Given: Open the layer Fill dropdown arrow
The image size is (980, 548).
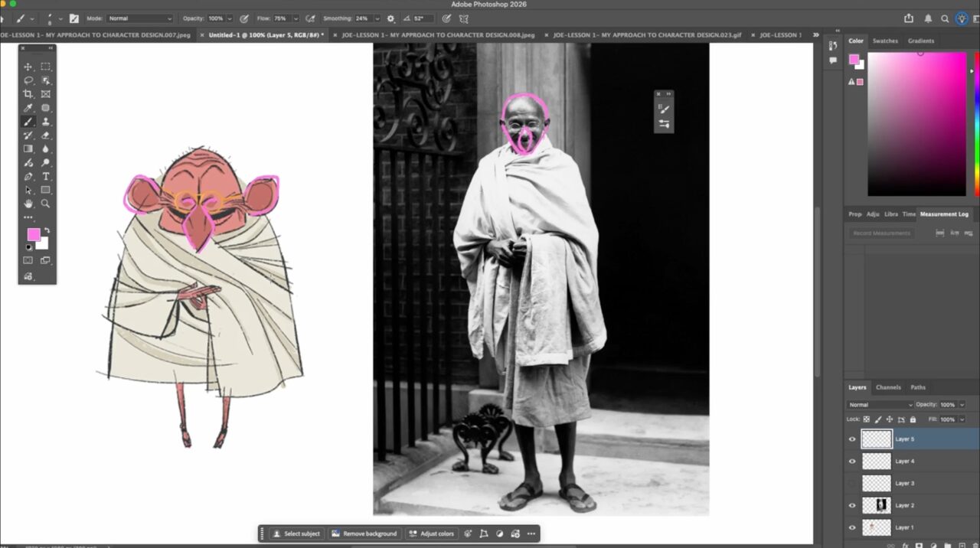Looking at the screenshot, I should 962,419.
